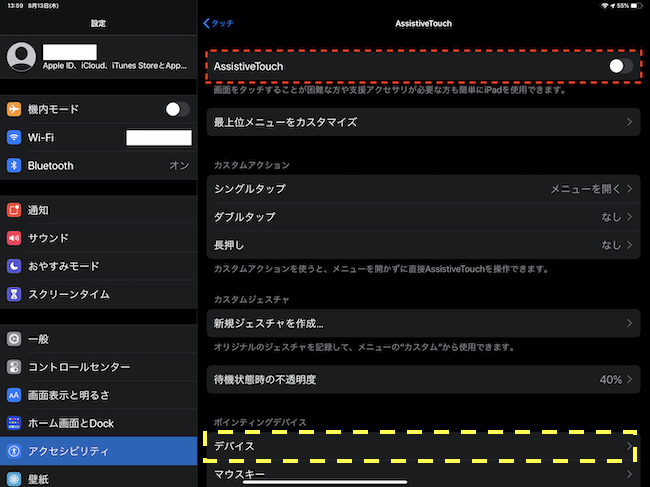Tap the ホーム画面とDock grid icon
The height and width of the screenshot is (487, 650).
click(14, 423)
